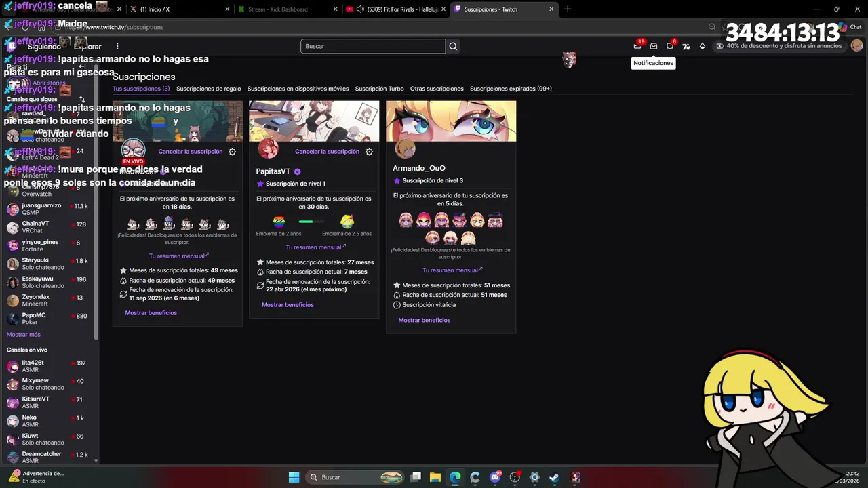Click the PapitasVT channel avatar
Screen dimensions: 868x488
coord(268,148)
